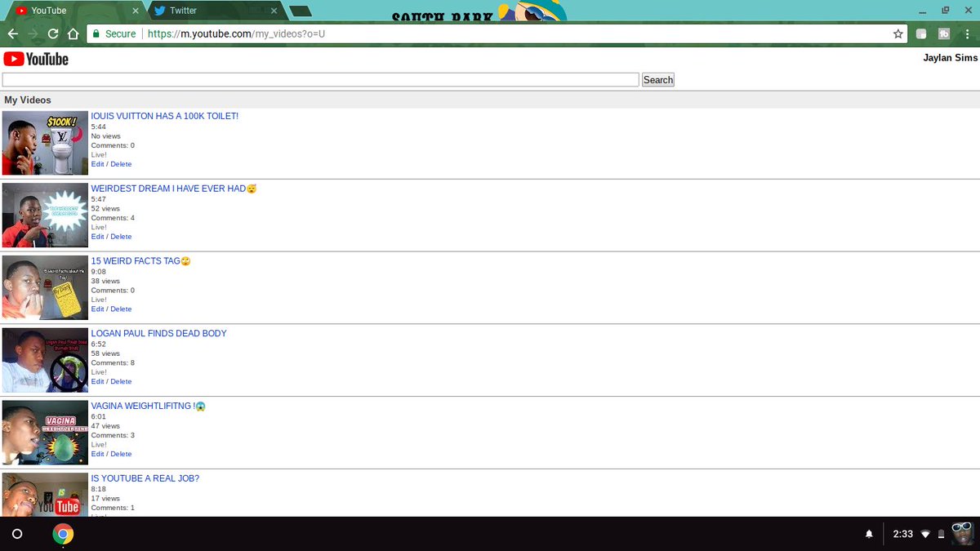Click the green Secure padlock icon
Screen dimensions: 980x551
(x=96, y=34)
